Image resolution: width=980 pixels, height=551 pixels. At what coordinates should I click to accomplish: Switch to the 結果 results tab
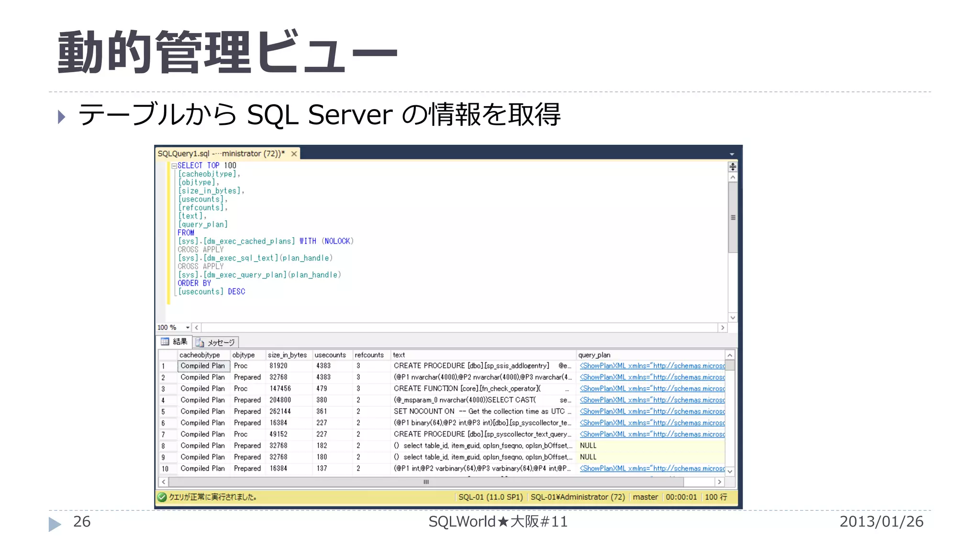coord(175,342)
